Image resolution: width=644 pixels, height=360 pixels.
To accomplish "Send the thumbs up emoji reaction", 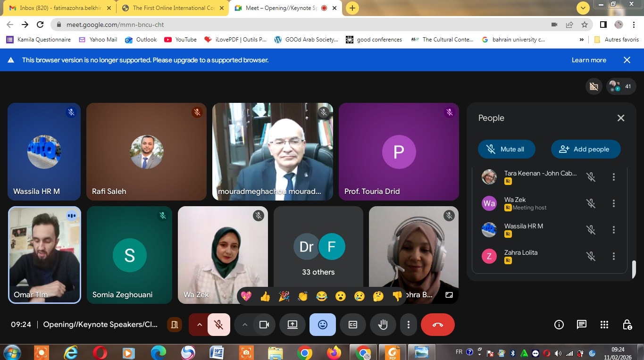I will pyautogui.click(x=265, y=296).
